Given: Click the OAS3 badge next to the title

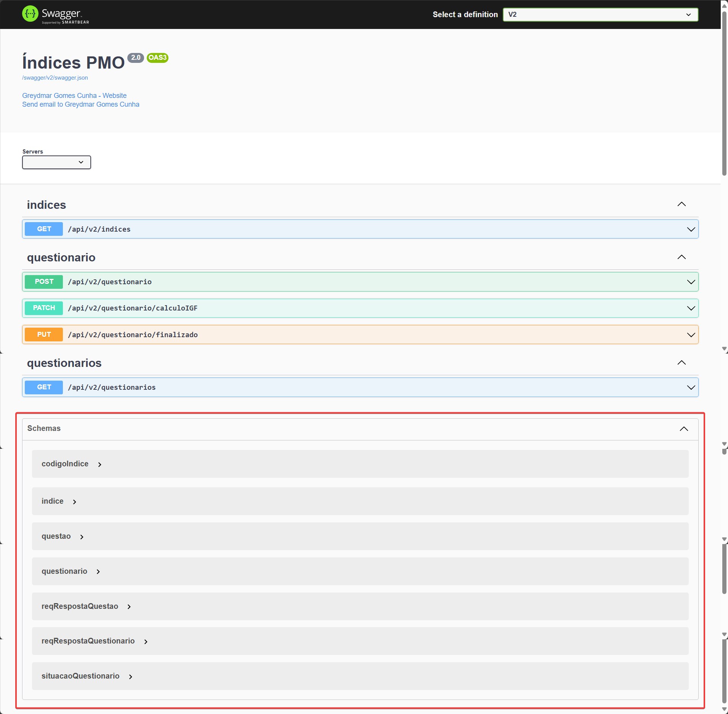Looking at the screenshot, I should click(157, 58).
